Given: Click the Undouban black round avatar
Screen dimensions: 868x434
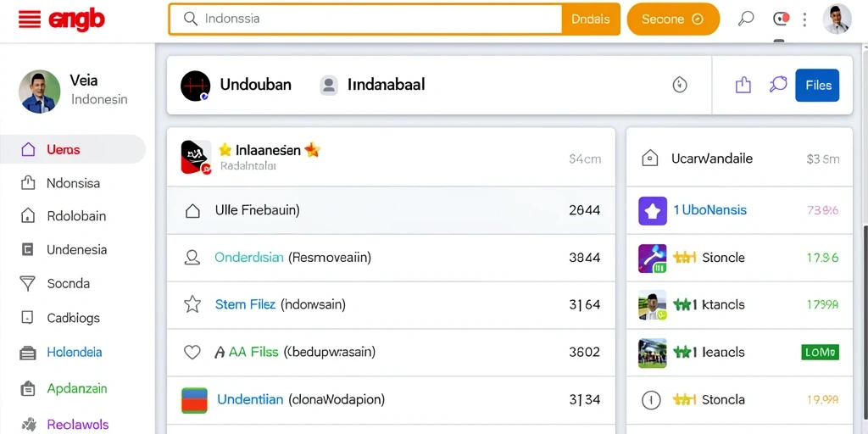Looking at the screenshot, I should (196, 86).
